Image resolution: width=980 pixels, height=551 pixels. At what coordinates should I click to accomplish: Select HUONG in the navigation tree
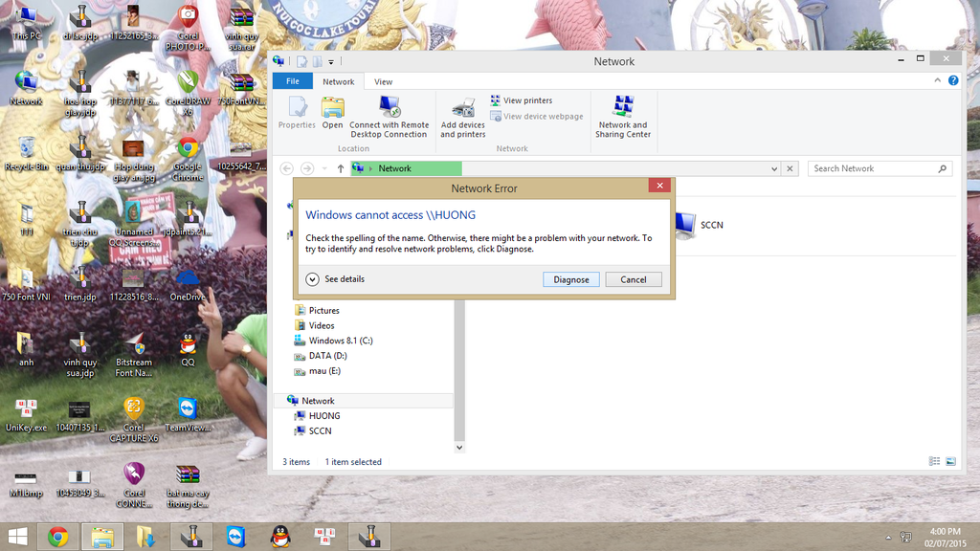tap(324, 416)
